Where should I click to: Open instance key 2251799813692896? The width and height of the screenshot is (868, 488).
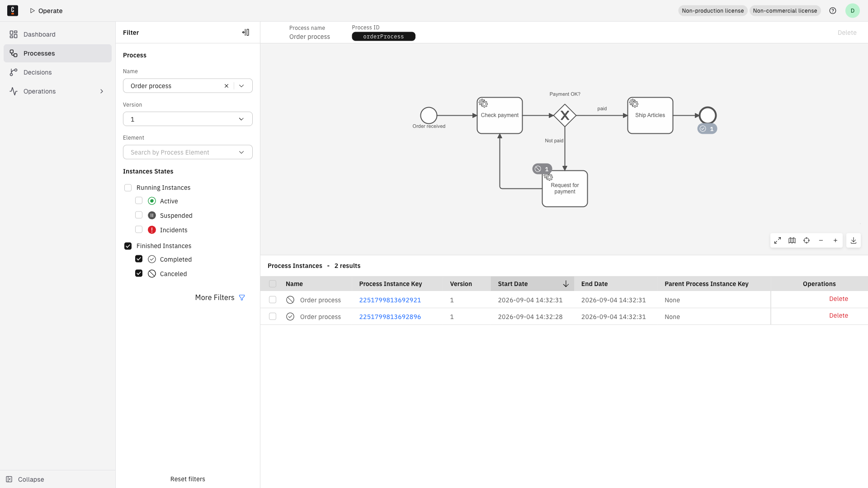[x=390, y=317]
